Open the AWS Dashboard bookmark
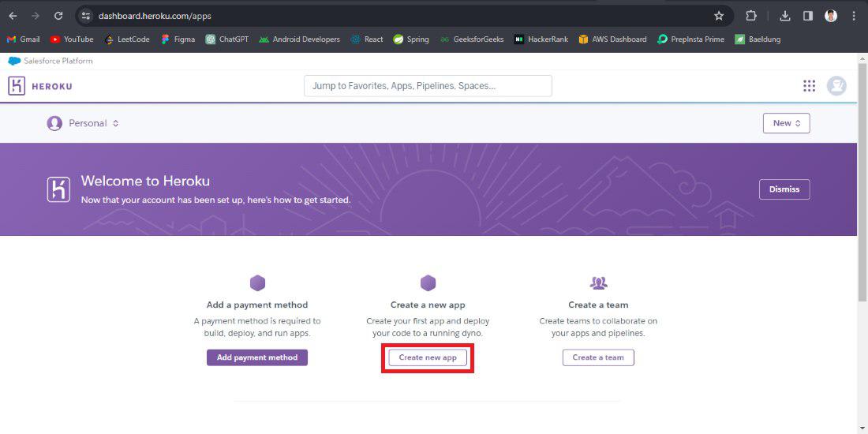 click(612, 39)
